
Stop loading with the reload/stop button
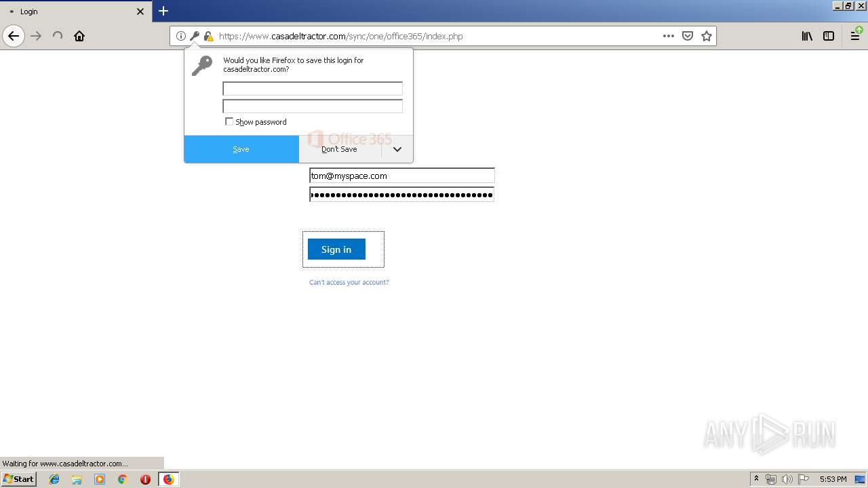click(x=58, y=36)
